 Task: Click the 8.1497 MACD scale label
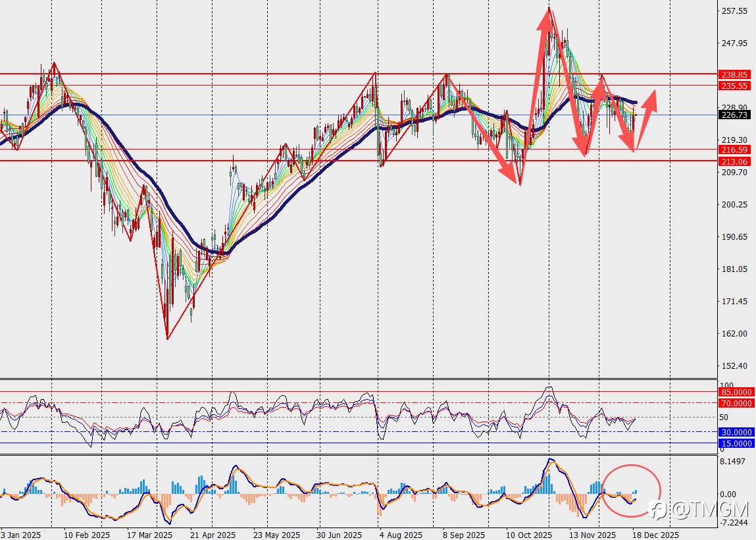coord(732,462)
